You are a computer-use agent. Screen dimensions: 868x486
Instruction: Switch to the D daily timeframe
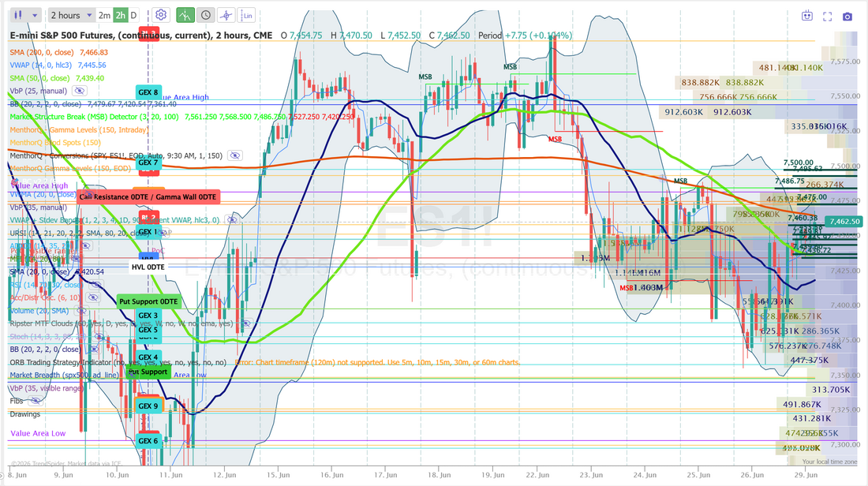(x=133, y=16)
